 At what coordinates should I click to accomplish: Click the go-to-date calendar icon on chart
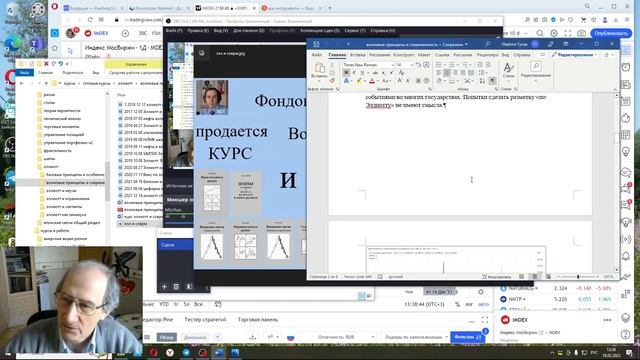pyautogui.click(x=218, y=304)
